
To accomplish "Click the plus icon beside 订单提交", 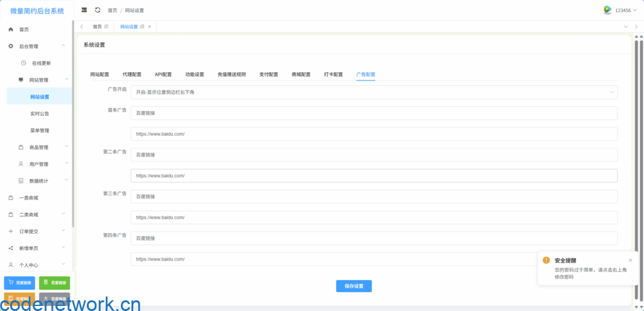I will (11, 231).
